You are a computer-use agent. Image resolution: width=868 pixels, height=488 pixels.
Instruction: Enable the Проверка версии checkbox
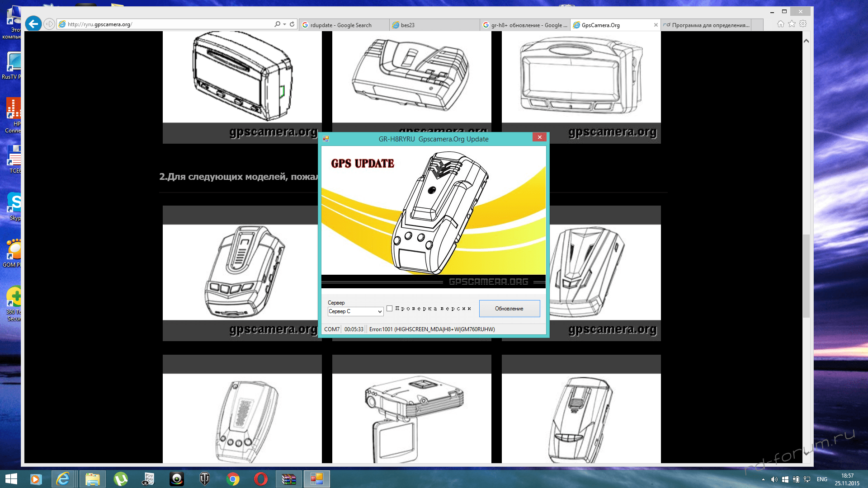389,309
